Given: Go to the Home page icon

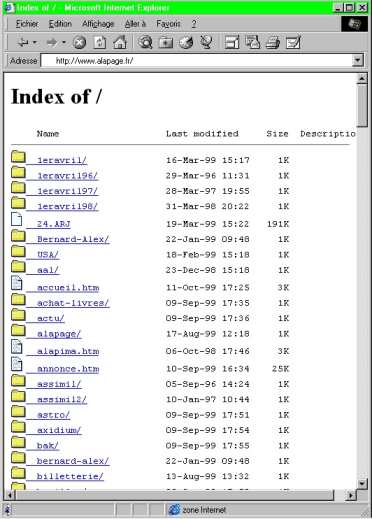Looking at the screenshot, I should pos(120,43).
